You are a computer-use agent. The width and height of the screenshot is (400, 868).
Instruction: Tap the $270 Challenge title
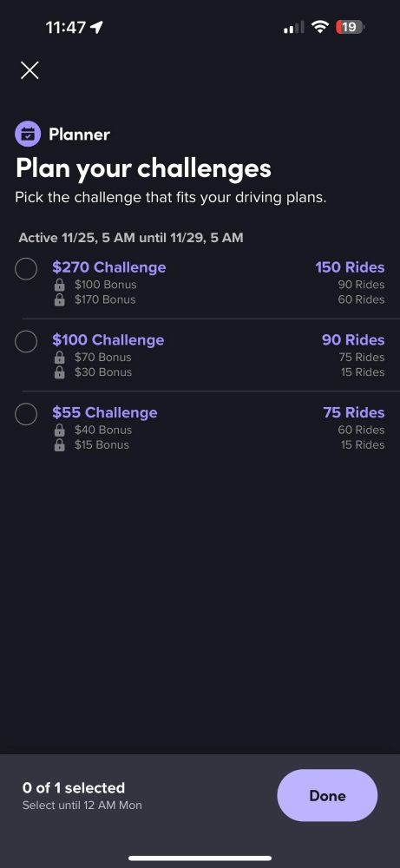click(109, 267)
